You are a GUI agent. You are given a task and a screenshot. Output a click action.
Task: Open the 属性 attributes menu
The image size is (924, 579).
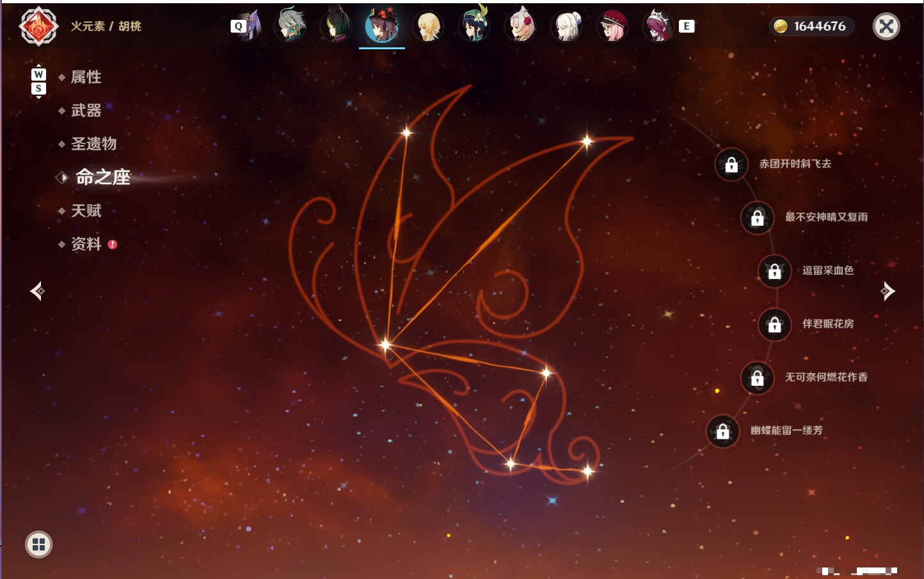pos(86,77)
